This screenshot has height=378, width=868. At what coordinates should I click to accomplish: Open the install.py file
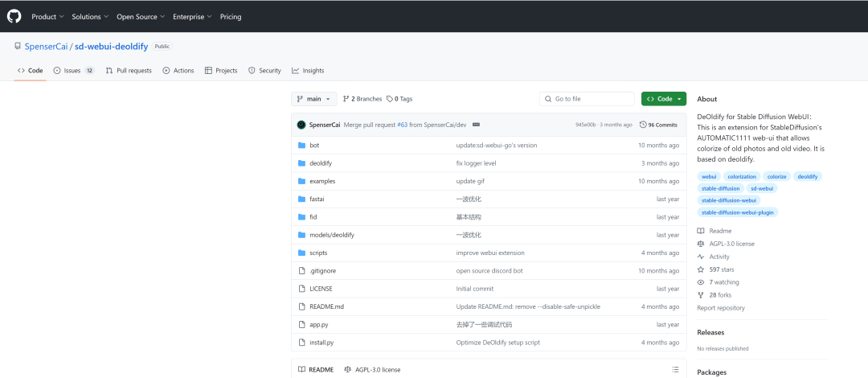[321, 343]
